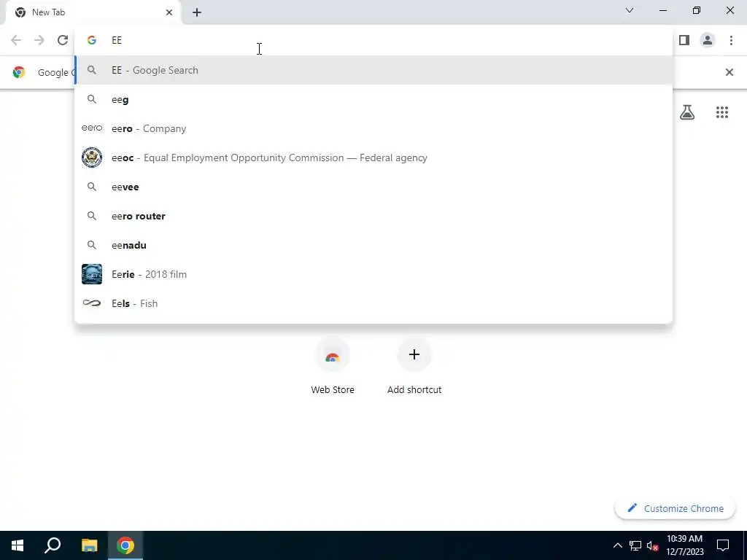Open the clock showing 10:39 AM
The image size is (747, 560).
pyautogui.click(x=684, y=545)
